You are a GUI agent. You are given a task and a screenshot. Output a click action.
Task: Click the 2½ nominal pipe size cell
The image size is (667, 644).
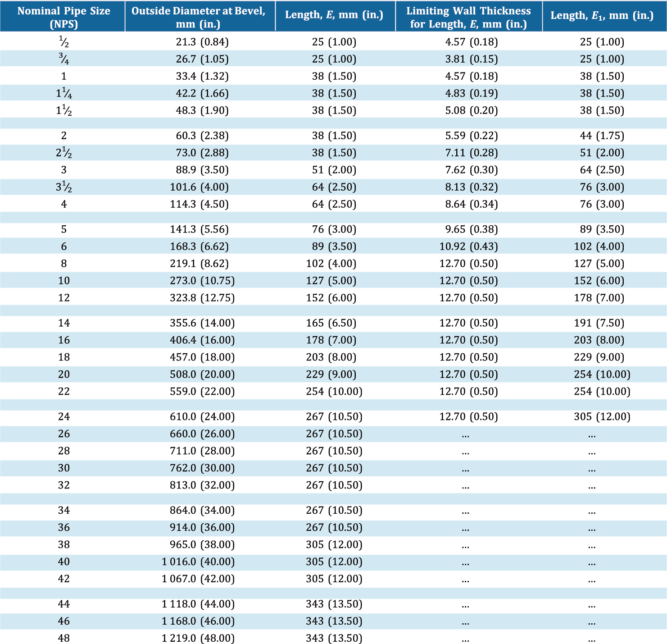click(64, 153)
